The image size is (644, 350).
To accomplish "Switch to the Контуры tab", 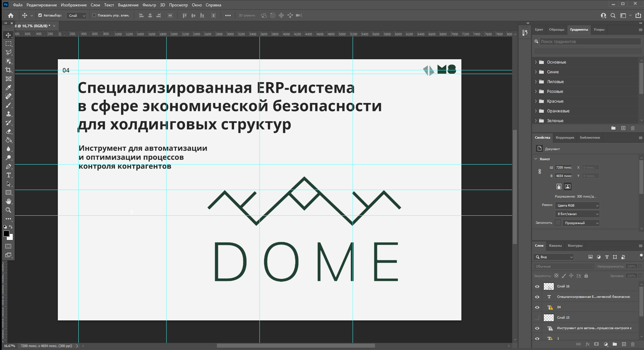I will pos(575,246).
